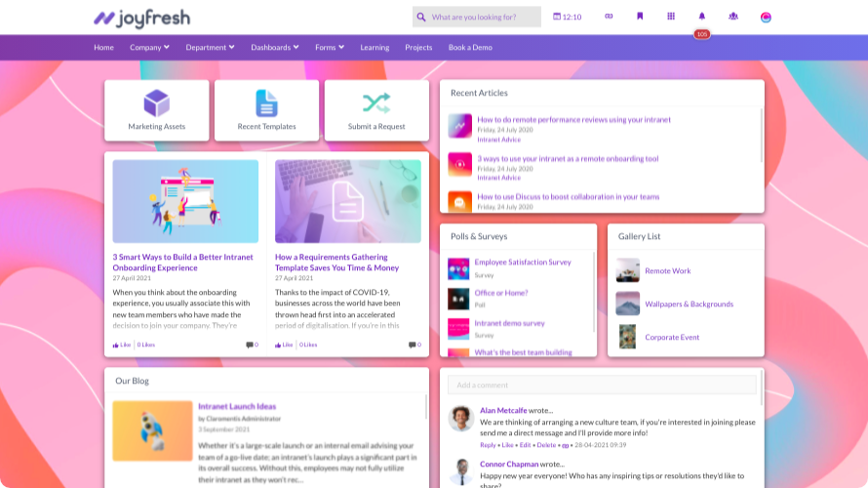Click Intranet demo survey thumbnail
868x488 pixels.
click(458, 329)
